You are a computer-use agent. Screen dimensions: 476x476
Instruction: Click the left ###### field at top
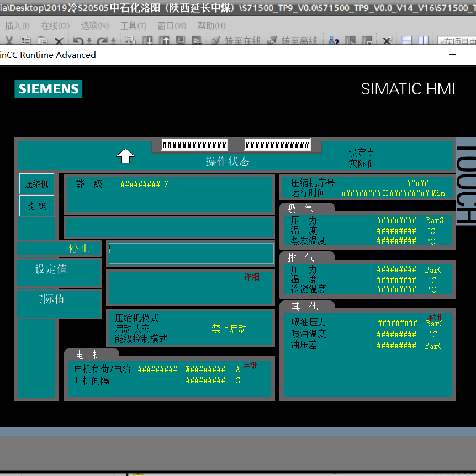click(194, 145)
